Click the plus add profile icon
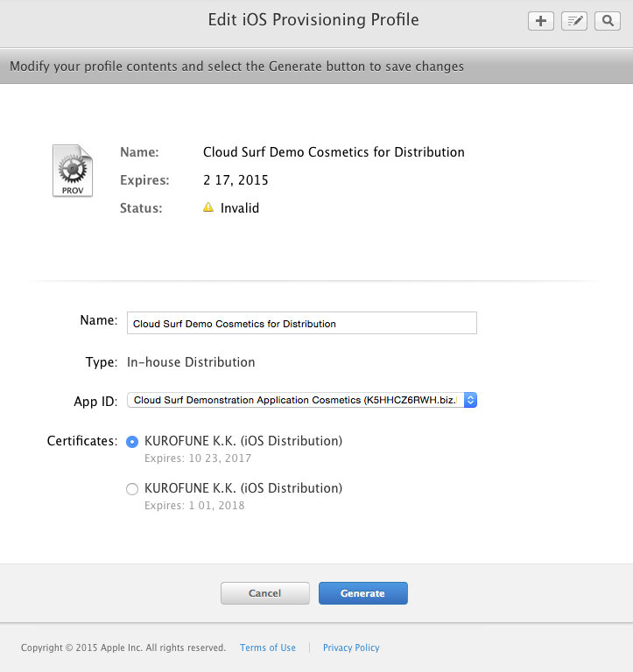Viewport: 633px width, 672px height. click(541, 21)
